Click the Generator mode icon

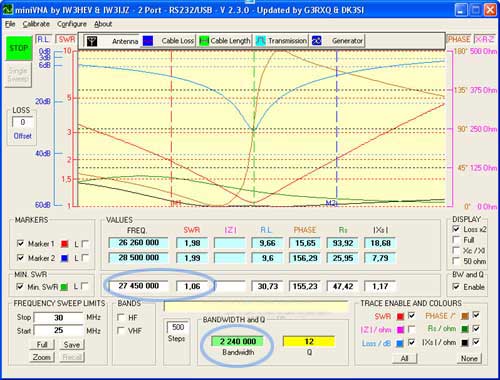pyautogui.click(x=316, y=41)
